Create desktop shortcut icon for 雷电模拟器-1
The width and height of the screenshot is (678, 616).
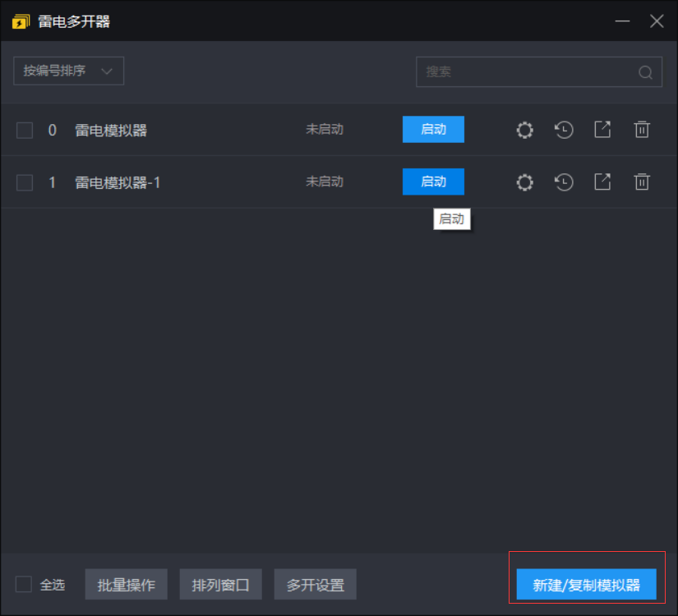pyautogui.click(x=602, y=182)
